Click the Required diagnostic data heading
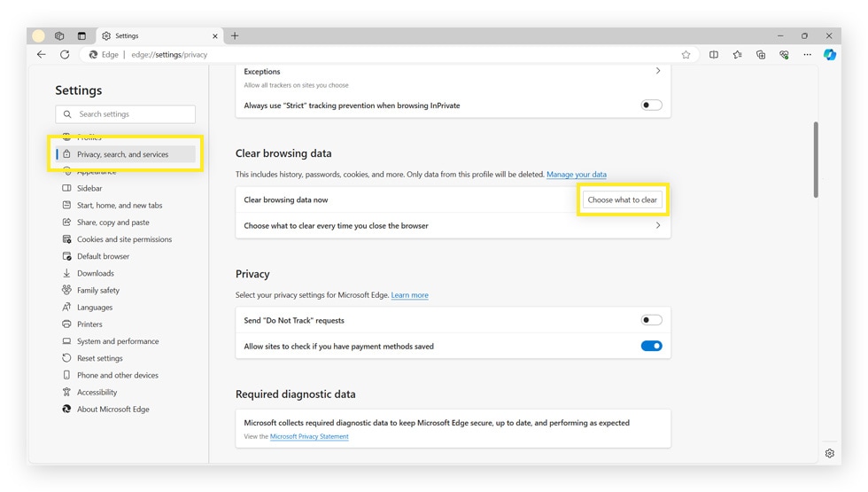 pyautogui.click(x=296, y=394)
